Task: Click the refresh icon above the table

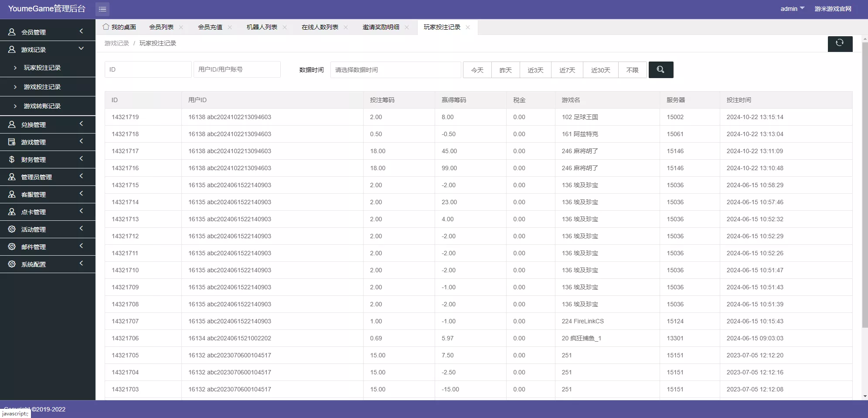Action: click(839, 44)
